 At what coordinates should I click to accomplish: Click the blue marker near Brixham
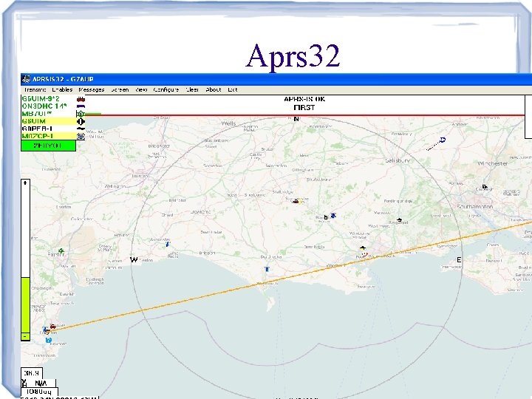[49, 340]
